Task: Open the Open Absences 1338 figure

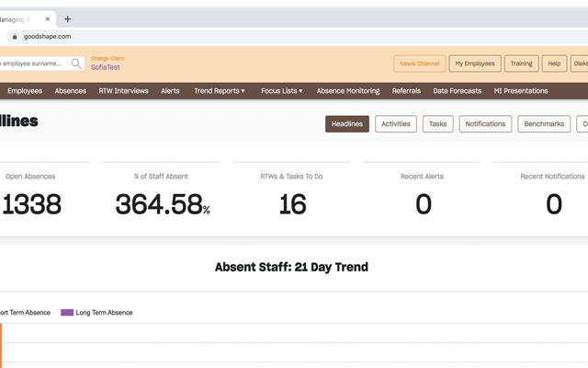Action: point(31,204)
